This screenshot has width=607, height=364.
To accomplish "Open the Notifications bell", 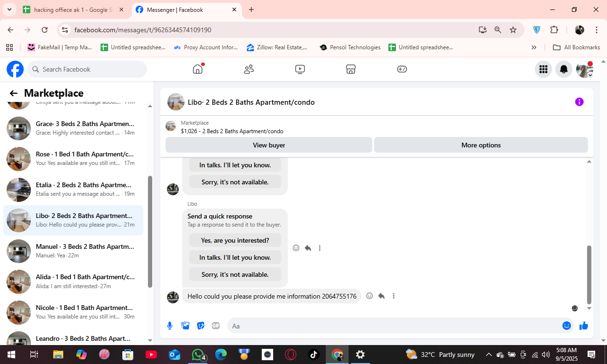I will [x=564, y=69].
